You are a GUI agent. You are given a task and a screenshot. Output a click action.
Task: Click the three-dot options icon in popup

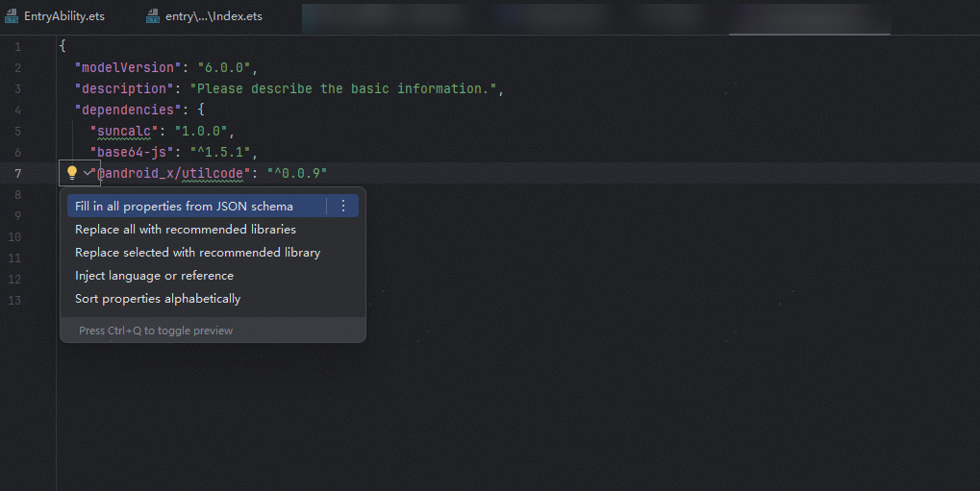coord(343,206)
